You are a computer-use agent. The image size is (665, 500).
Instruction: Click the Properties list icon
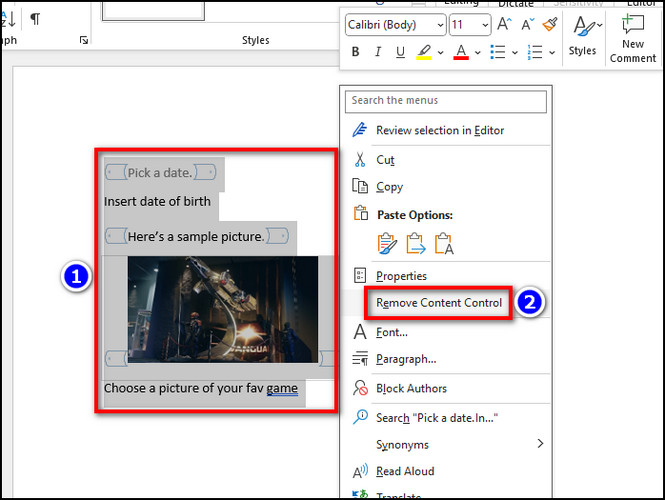tap(360, 275)
